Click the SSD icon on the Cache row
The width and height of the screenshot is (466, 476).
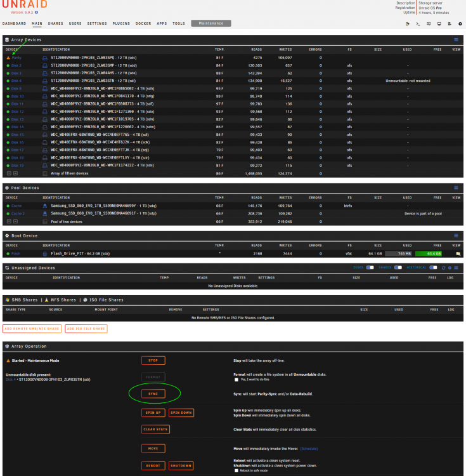click(45, 206)
